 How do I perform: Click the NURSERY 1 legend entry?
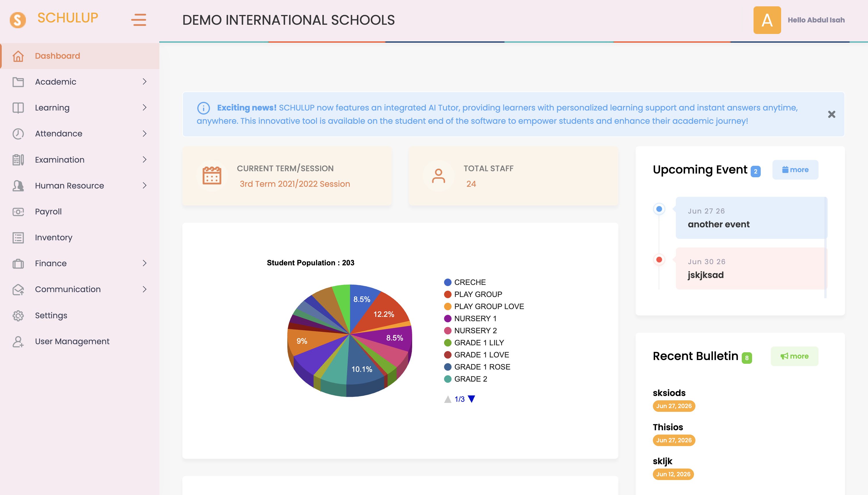(470, 319)
